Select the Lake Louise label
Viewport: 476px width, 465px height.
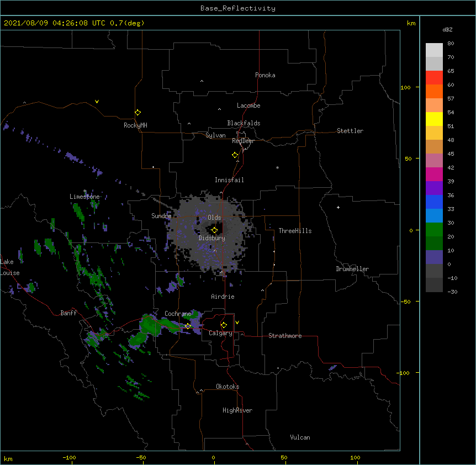coord(10,267)
